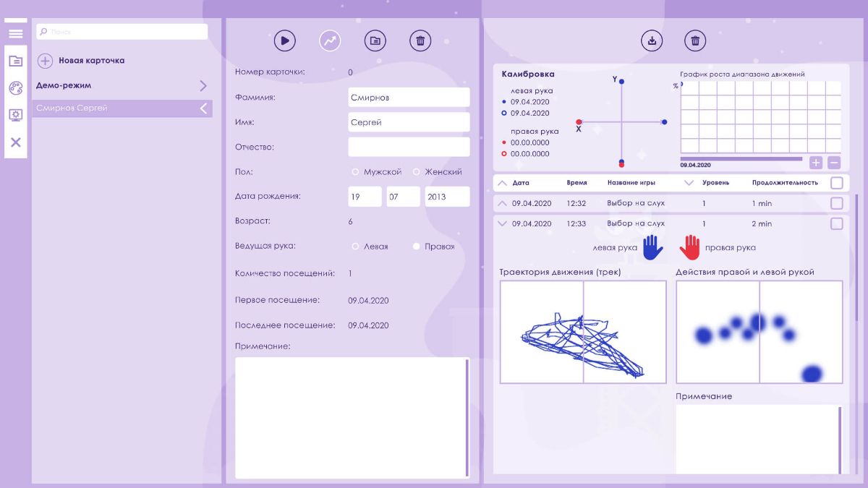Click the growth chart date range slider
The height and width of the screenshot is (488, 868).
click(741, 158)
